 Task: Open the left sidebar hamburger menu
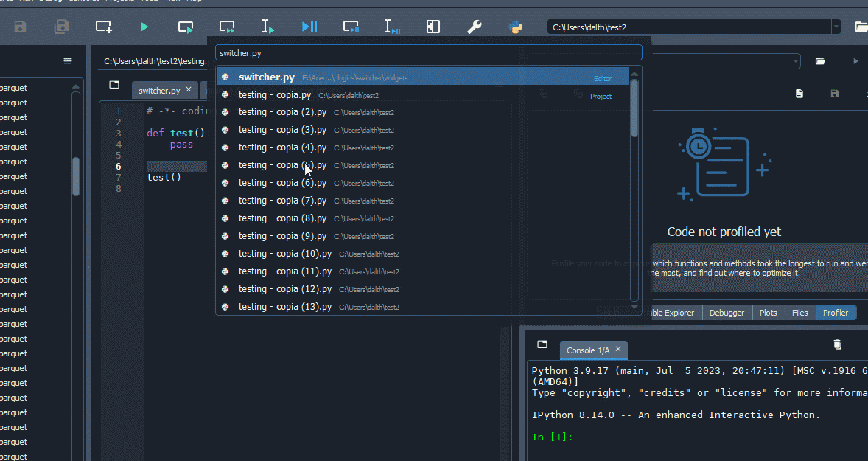point(68,60)
